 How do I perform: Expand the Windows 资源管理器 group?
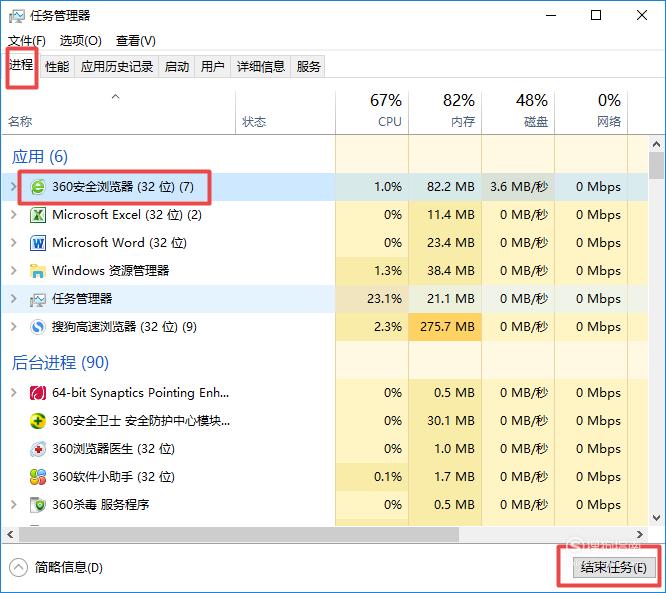click(14, 271)
